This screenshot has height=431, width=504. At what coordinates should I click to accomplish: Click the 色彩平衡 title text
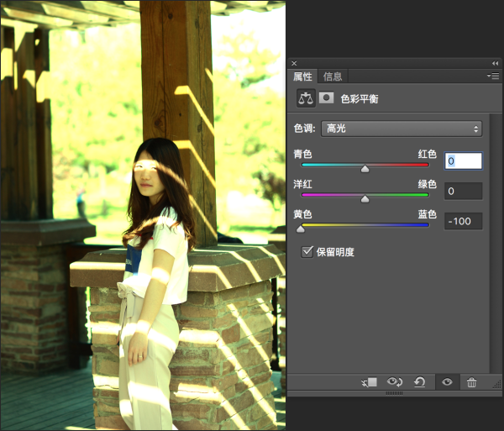360,98
